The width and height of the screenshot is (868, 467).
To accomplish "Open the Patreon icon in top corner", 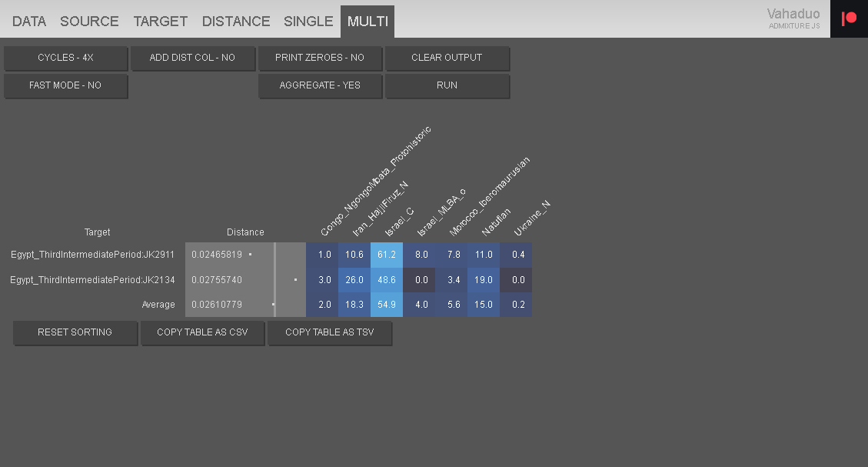I will 849,18.
